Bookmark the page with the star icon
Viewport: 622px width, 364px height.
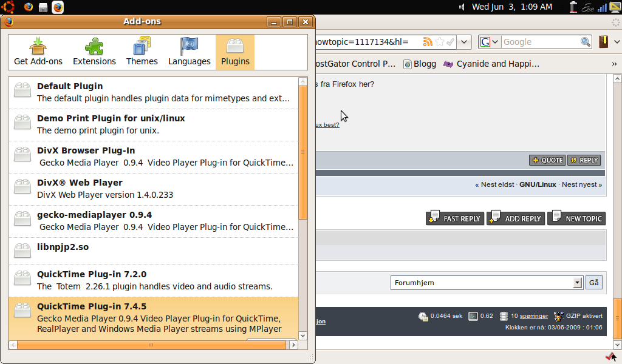440,42
